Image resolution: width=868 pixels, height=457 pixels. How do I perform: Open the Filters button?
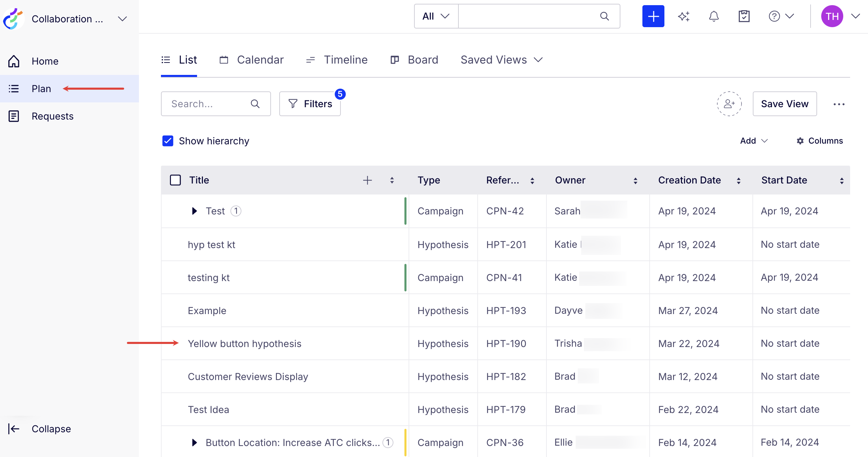coord(310,104)
